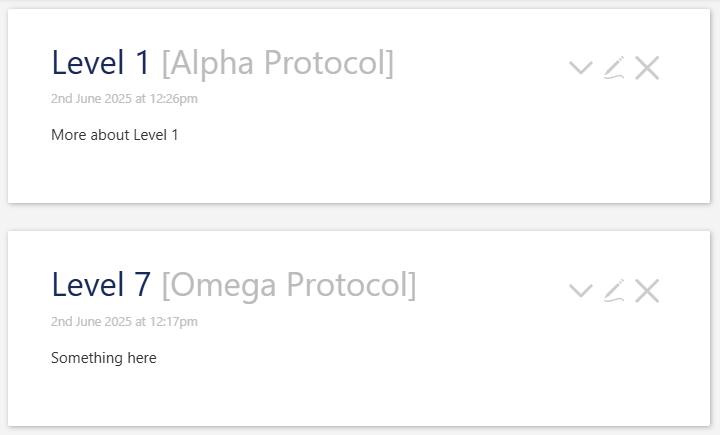Remove the Level 7 Omega Protocol entry
Screen dimensions: 720x435
coord(647,291)
